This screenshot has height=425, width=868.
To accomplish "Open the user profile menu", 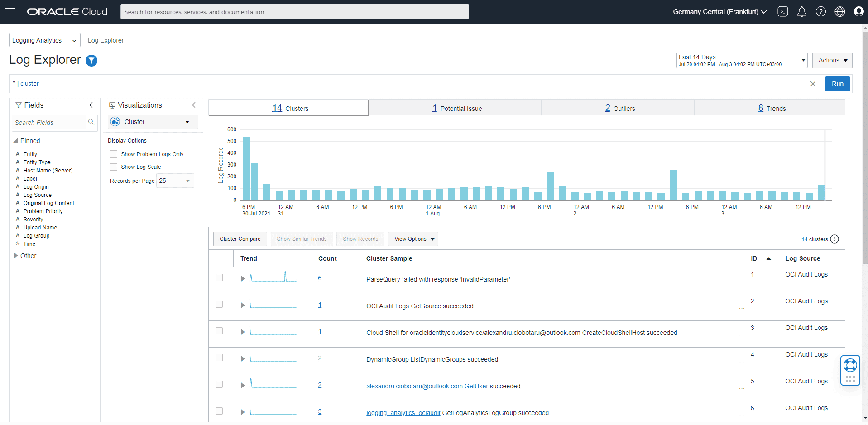I will 858,12.
